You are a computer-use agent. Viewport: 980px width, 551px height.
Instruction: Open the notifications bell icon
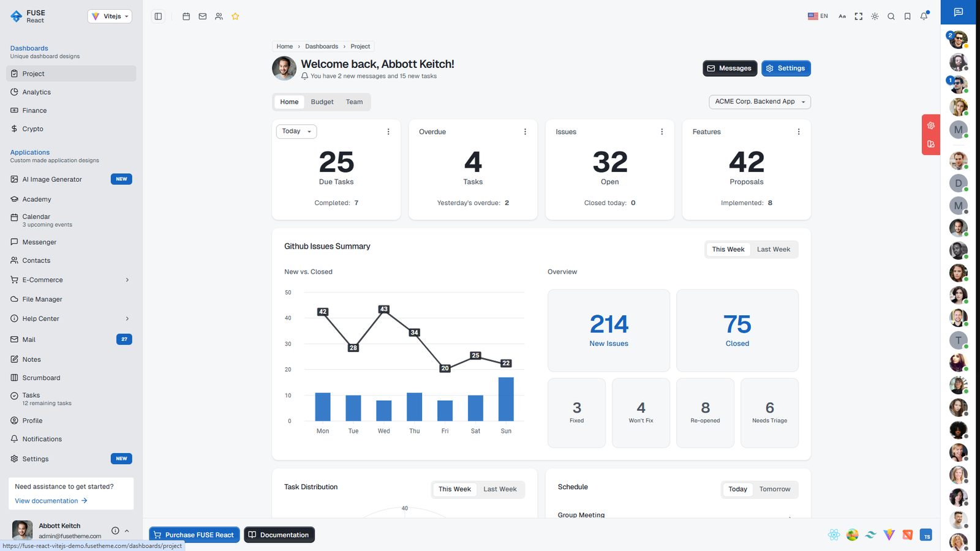924,17
